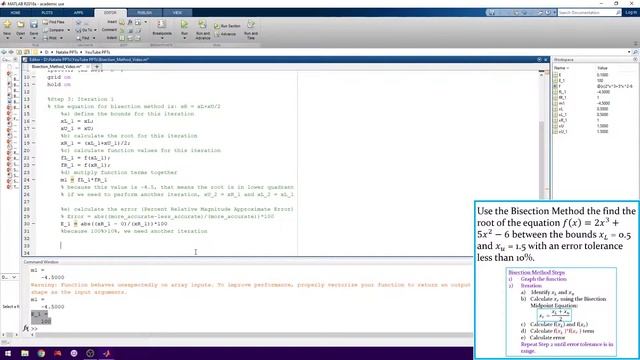Switch to the APPS ribbon tab

coord(78,13)
